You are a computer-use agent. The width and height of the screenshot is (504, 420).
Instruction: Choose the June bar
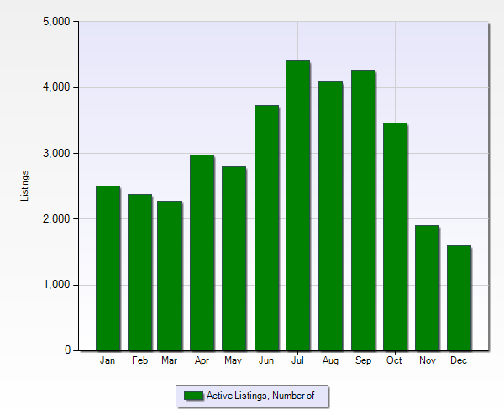point(265,228)
